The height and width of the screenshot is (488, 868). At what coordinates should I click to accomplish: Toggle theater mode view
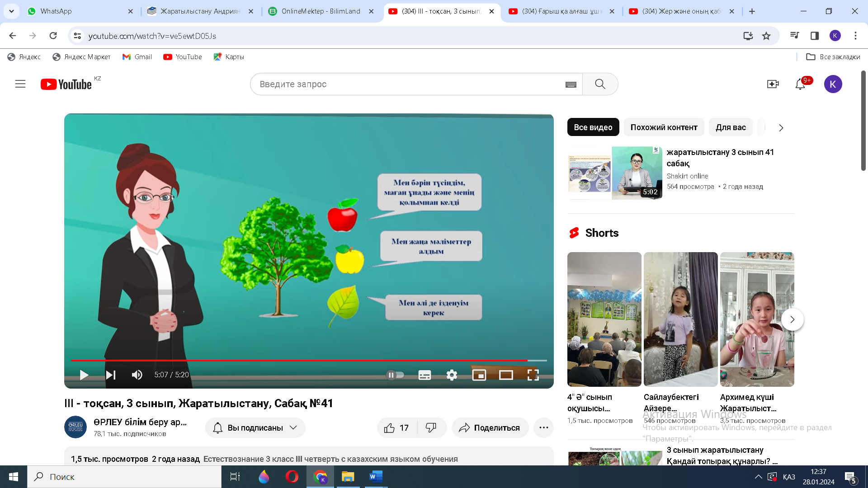(x=506, y=375)
